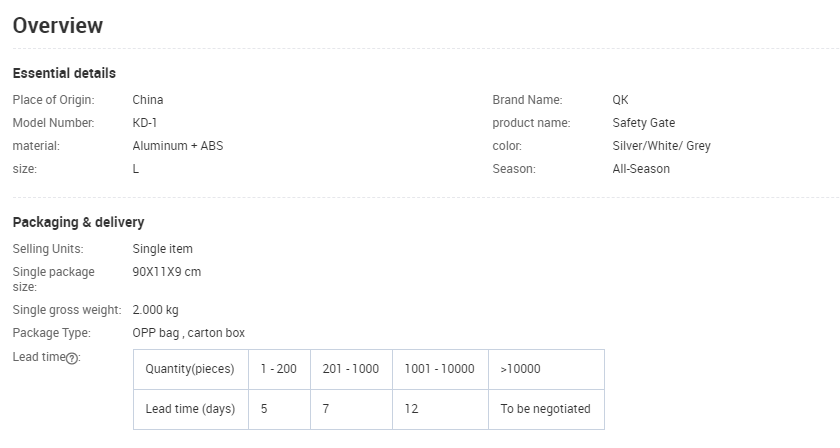
Task: Click the 2.000 kg gross weight value
Action: [x=155, y=310]
